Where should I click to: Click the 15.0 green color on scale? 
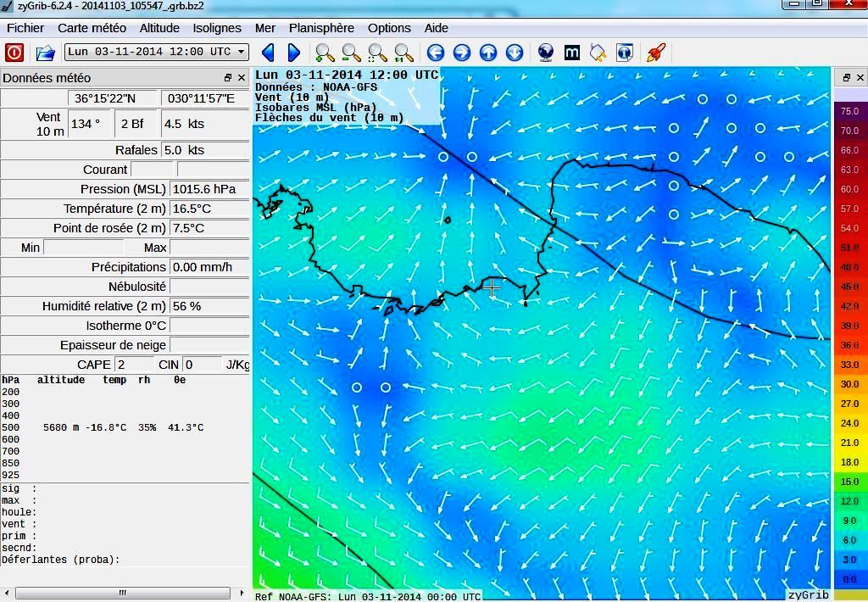(x=849, y=482)
